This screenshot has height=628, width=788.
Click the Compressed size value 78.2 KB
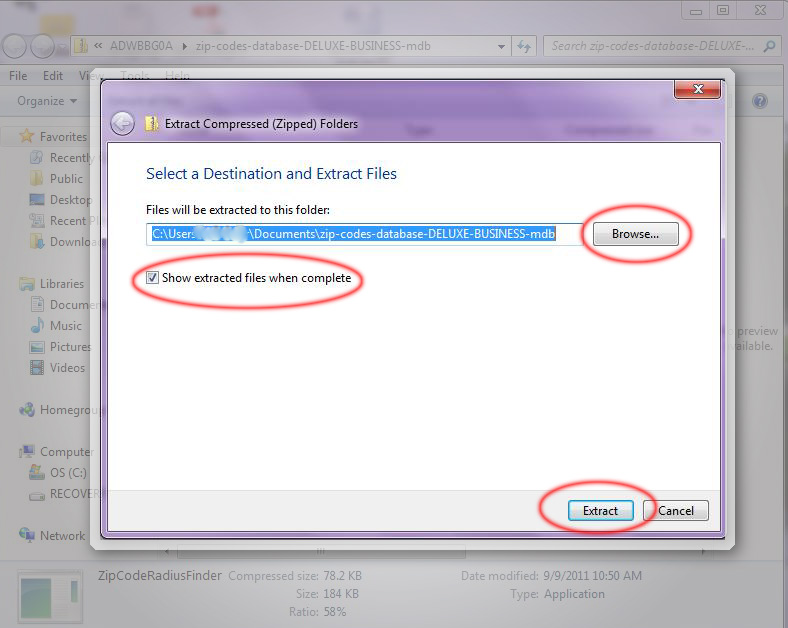click(343, 576)
